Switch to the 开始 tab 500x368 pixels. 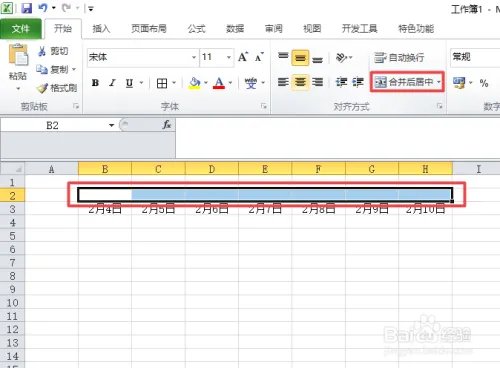click(x=63, y=29)
